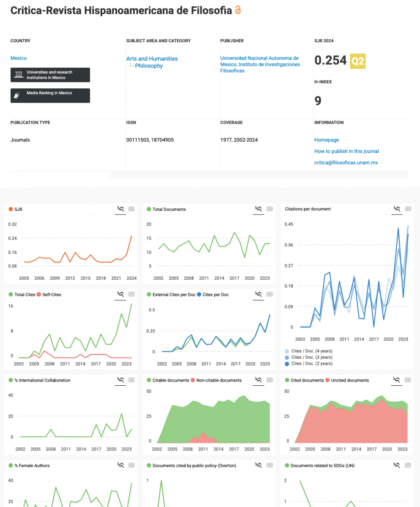Switch the SJR chart to table view

coord(131,209)
